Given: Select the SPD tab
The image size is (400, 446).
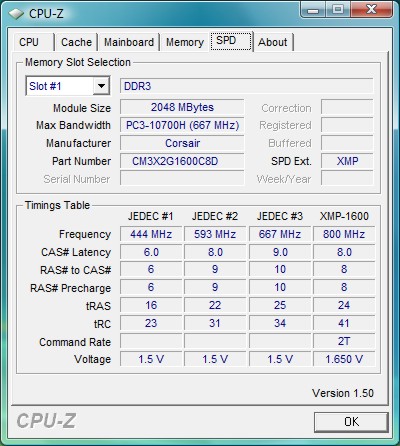Looking at the screenshot, I should click(231, 41).
